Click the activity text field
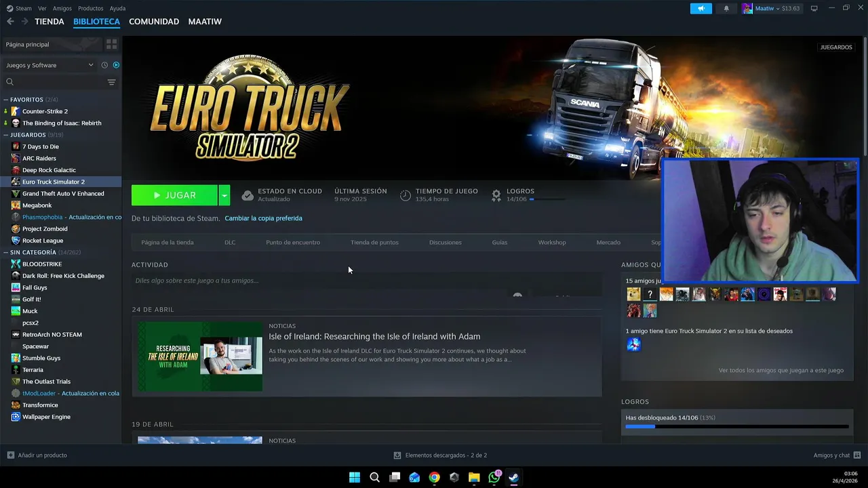This screenshot has width=868, height=488. tap(366, 281)
